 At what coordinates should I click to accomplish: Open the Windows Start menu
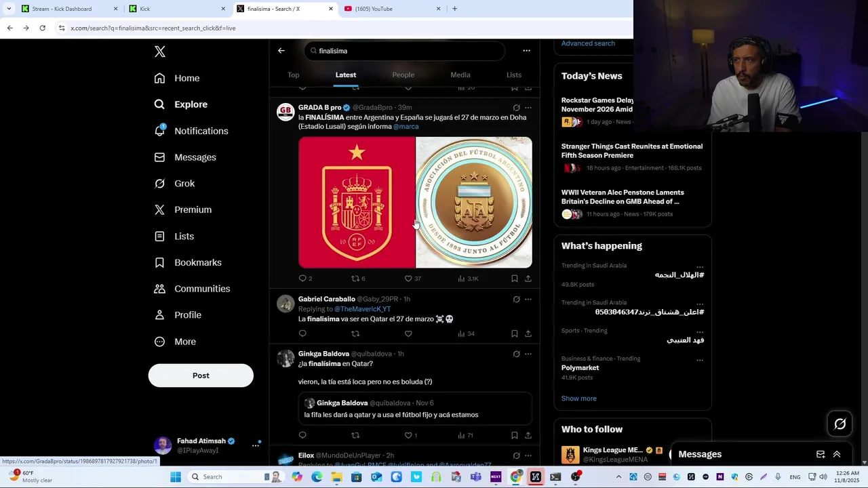point(176,476)
